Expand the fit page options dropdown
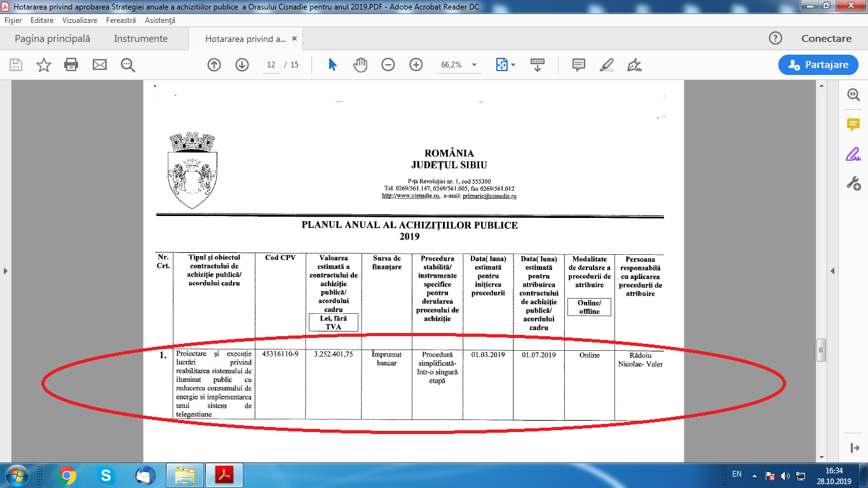 [512, 65]
